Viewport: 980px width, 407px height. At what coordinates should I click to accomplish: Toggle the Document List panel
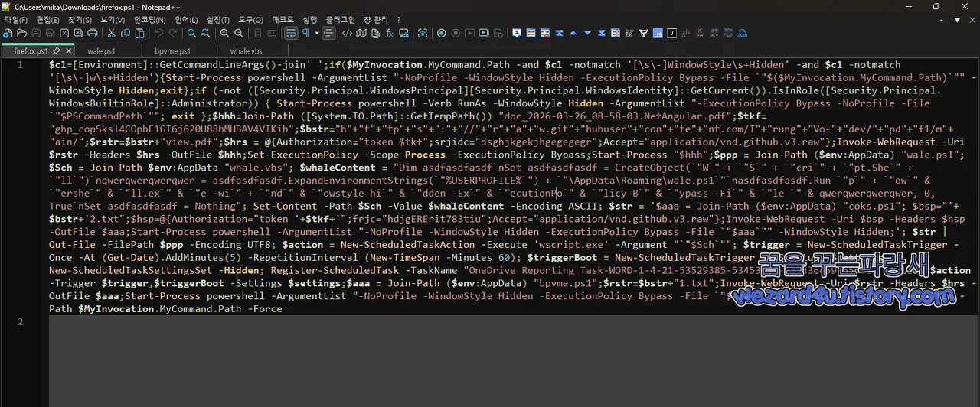point(375,34)
